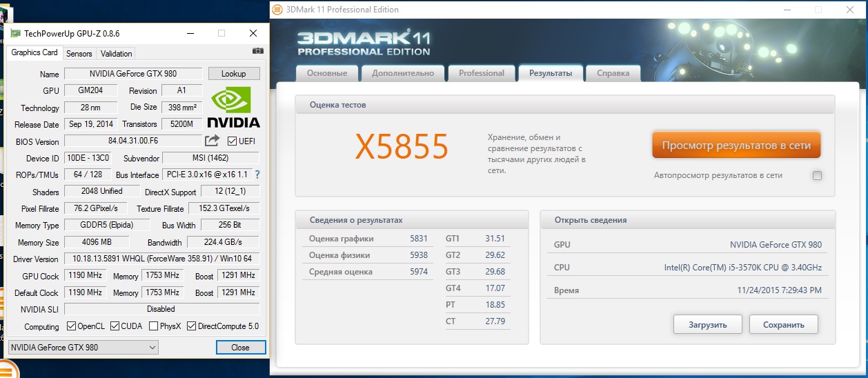Image resolution: width=868 pixels, height=378 pixels.
Task: Click the GPU field showing GM204
Action: 92,90
